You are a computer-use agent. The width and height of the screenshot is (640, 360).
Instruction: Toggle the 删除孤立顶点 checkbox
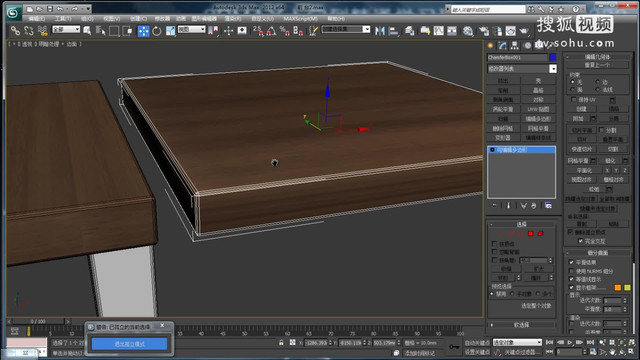[570, 232]
